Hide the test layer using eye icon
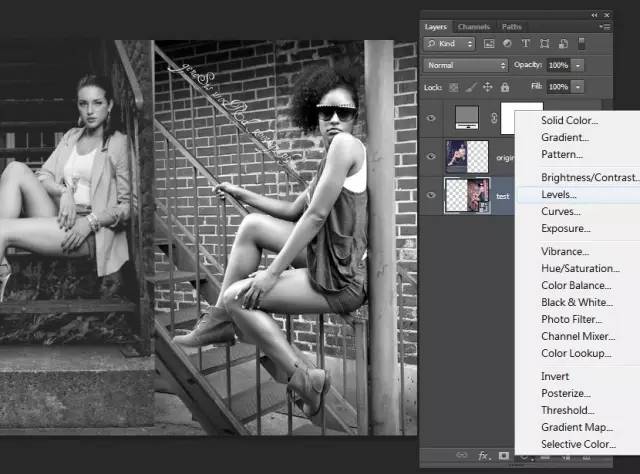 (x=432, y=196)
